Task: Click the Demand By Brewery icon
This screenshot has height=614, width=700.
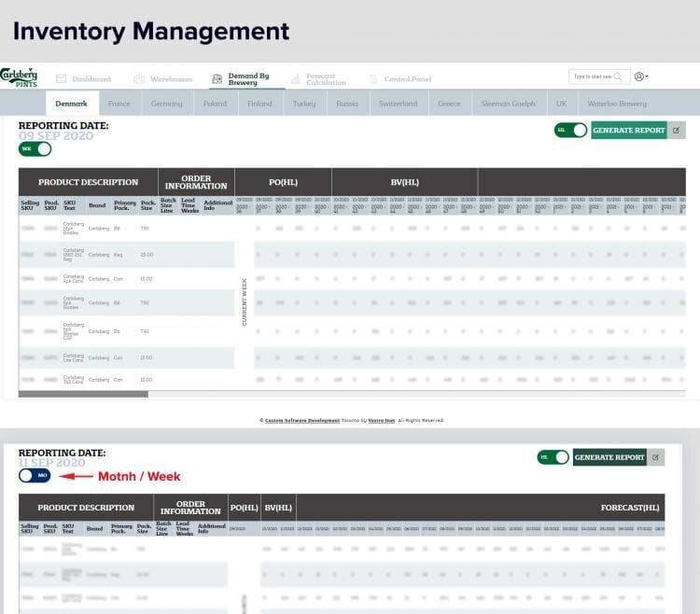Action: click(217, 79)
